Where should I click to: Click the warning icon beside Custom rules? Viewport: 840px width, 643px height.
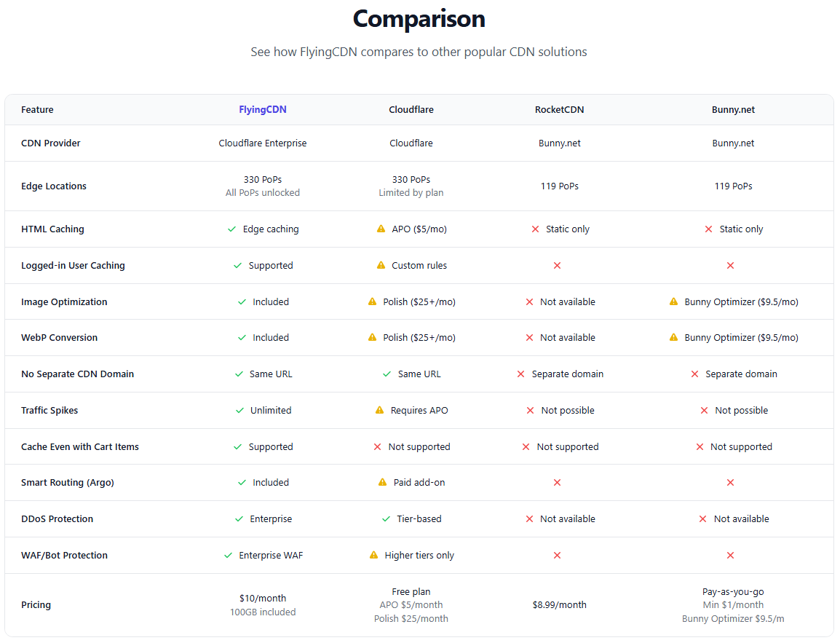point(381,265)
